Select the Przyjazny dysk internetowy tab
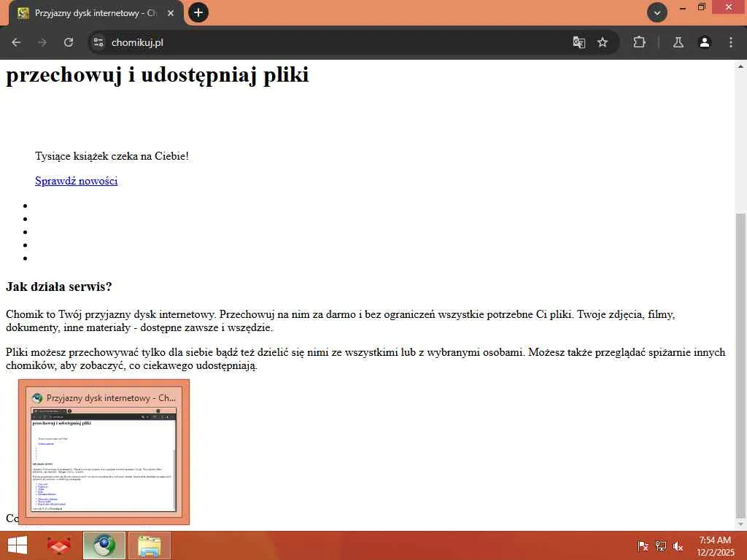747x560 pixels. pyautogui.click(x=96, y=13)
